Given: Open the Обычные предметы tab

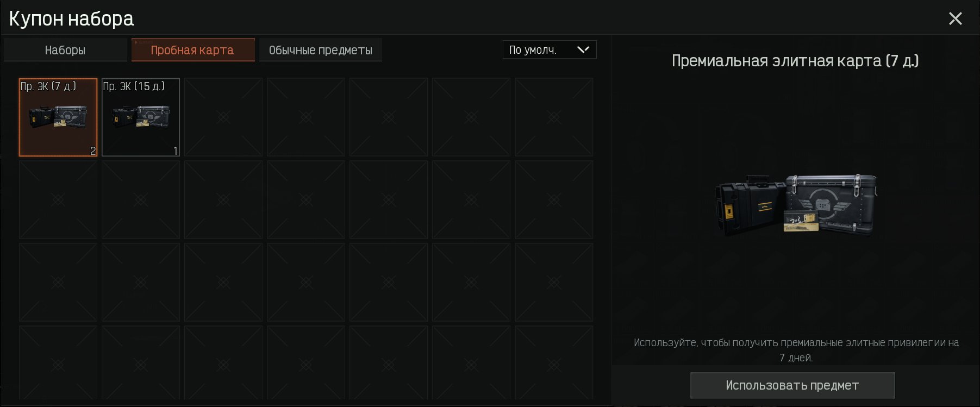Looking at the screenshot, I should tap(321, 50).
